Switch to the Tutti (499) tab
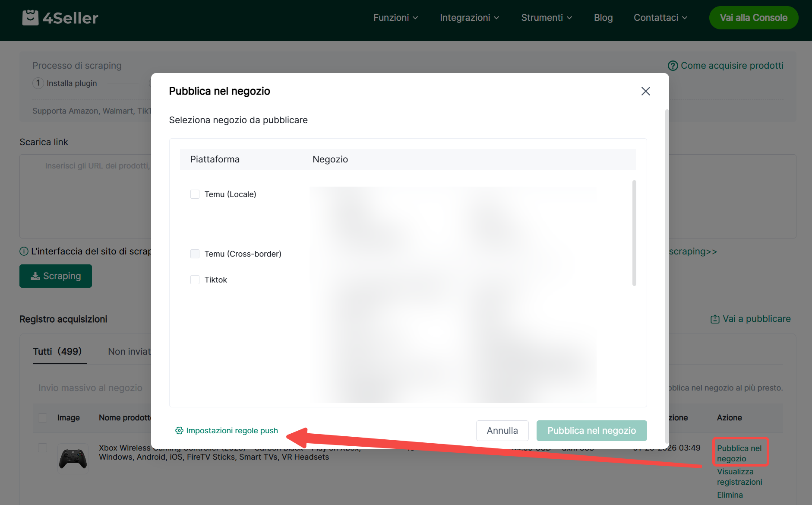 pyautogui.click(x=57, y=352)
